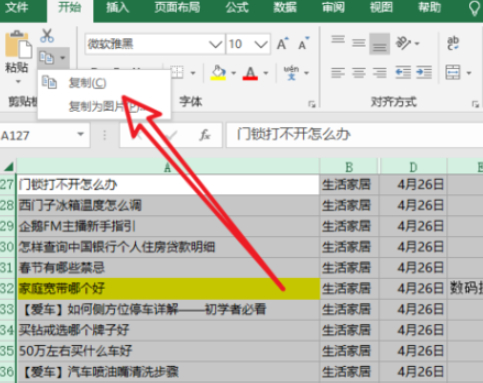Select cell 门锁打不开怎么办

point(168,184)
